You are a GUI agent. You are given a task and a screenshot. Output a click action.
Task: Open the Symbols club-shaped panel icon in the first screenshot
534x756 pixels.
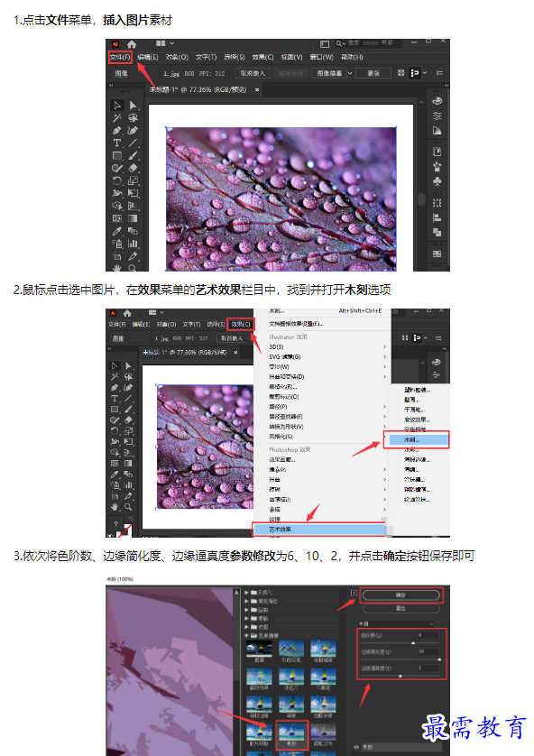pyautogui.click(x=437, y=181)
